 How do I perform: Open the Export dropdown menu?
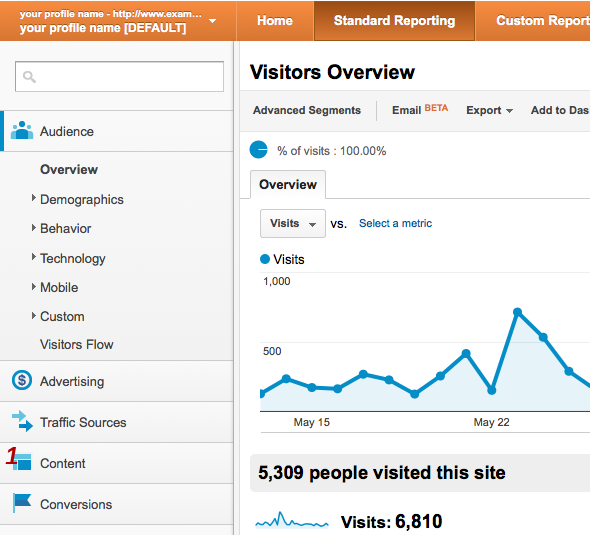click(x=489, y=110)
